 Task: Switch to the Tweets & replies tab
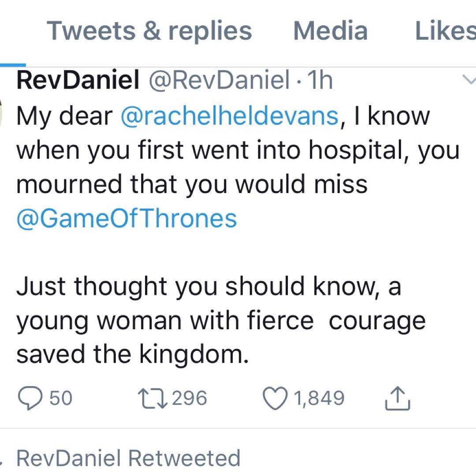coord(149,31)
